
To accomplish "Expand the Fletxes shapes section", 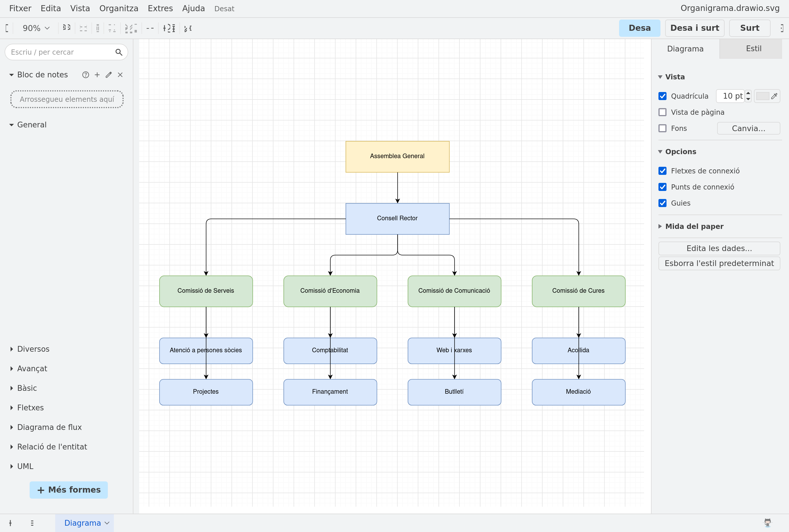I will coord(26,407).
